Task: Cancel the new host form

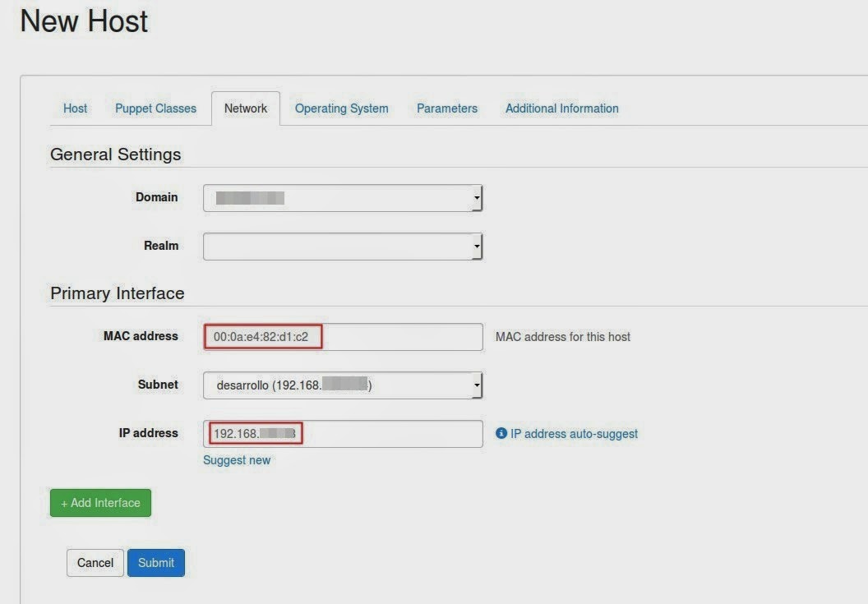Action: pos(95,563)
